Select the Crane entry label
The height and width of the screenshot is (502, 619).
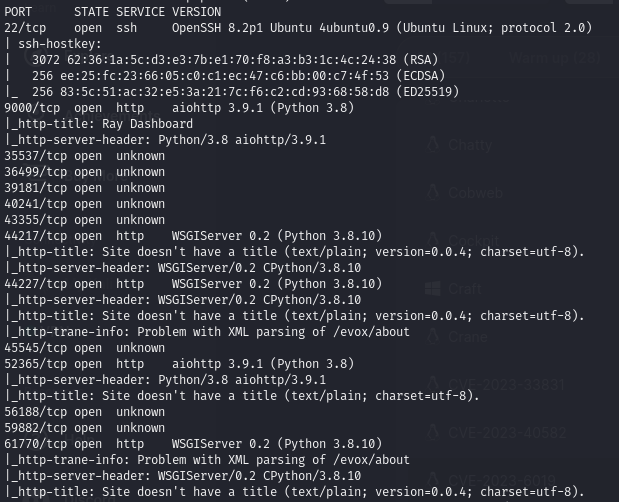468,337
